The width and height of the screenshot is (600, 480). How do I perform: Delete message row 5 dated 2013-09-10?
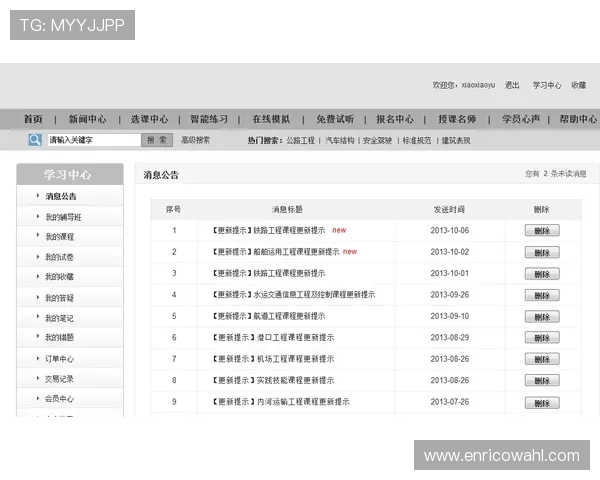tap(542, 317)
